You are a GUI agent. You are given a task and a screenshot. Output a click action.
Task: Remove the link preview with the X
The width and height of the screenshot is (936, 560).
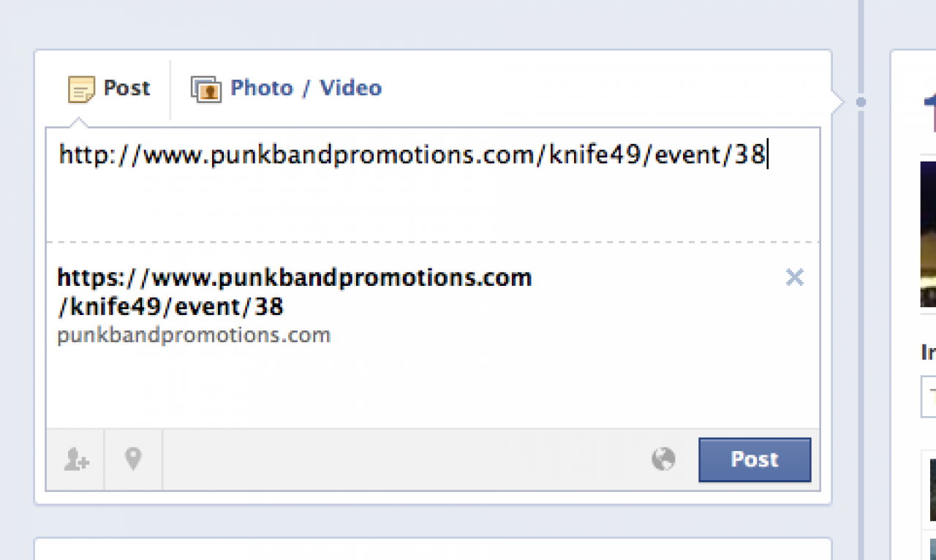pos(794,278)
